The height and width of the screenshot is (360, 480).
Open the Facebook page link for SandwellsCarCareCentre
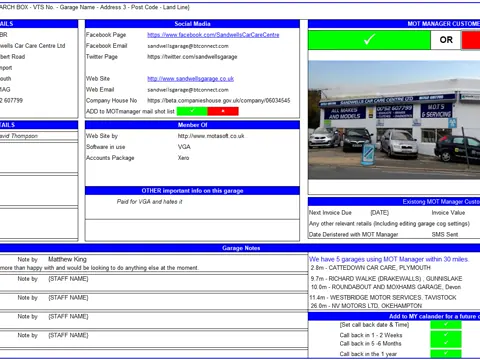point(213,35)
